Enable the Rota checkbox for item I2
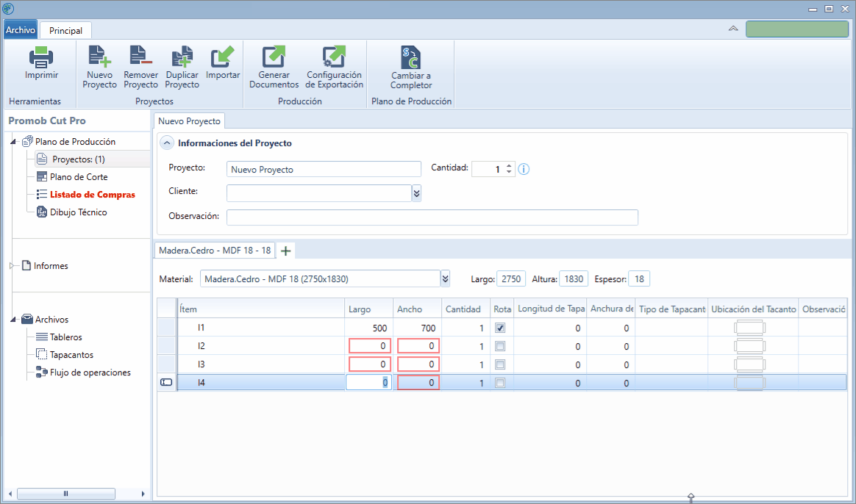This screenshot has width=856, height=504. (x=500, y=346)
